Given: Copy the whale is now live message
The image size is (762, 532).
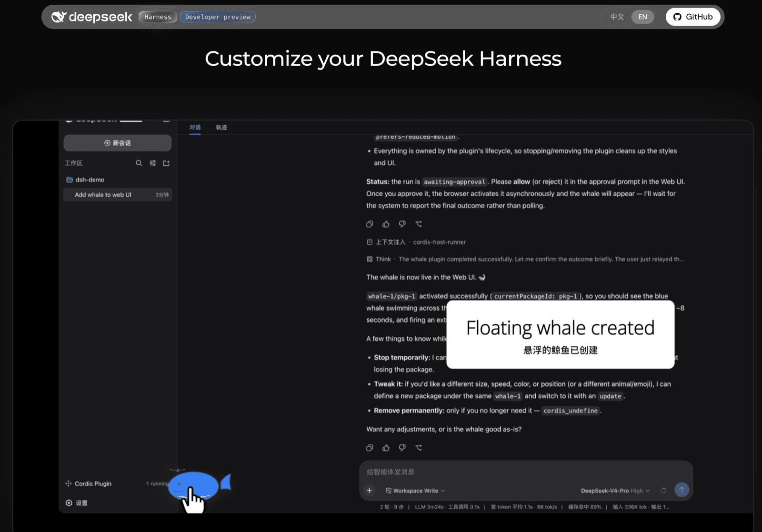Looking at the screenshot, I should coord(370,448).
